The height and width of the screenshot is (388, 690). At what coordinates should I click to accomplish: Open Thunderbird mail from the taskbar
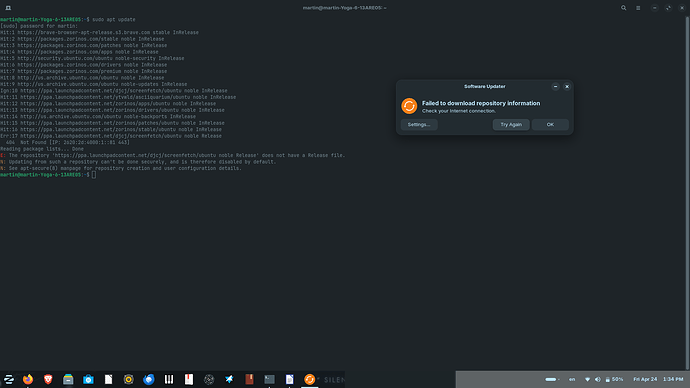click(149, 379)
